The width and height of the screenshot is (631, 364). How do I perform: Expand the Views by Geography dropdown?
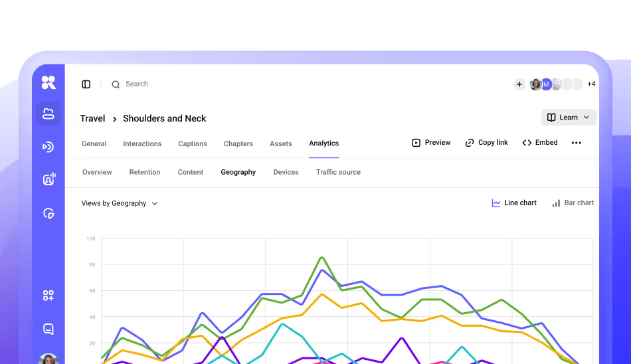[119, 203]
